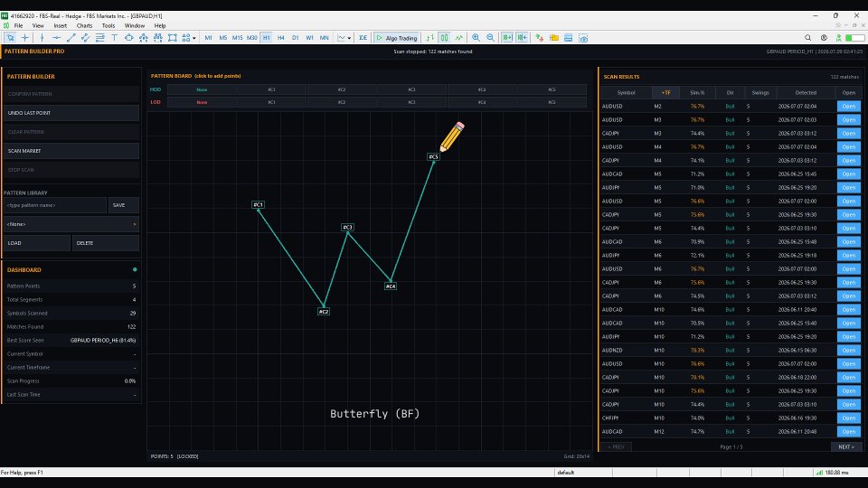Switch chart to D1 timeframe

[295, 38]
